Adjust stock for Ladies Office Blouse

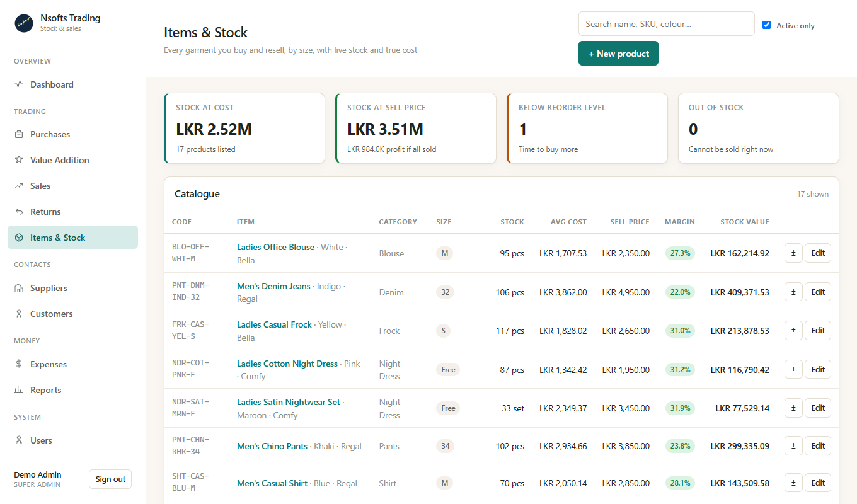793,253
